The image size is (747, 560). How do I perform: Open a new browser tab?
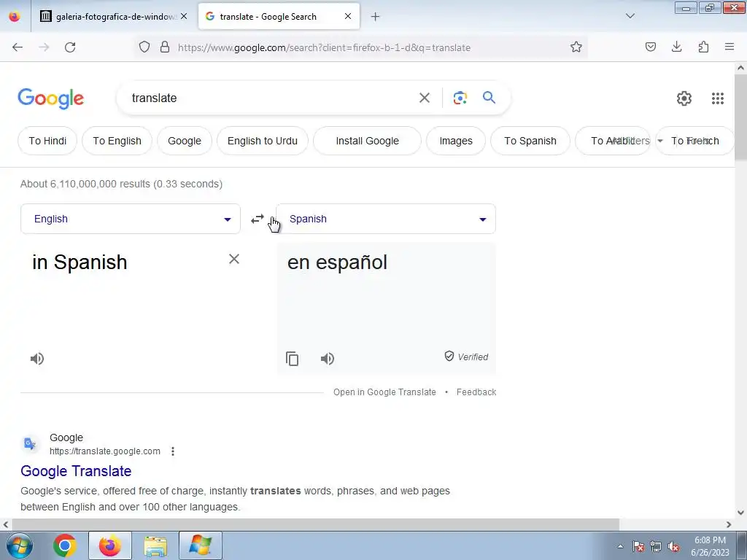[376, 17]
